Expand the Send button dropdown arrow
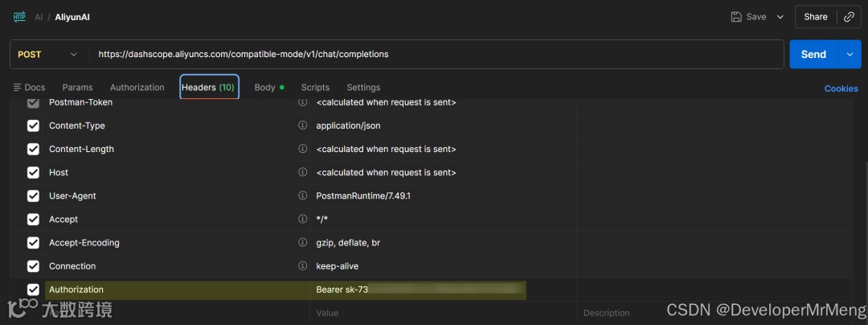Viewport: 868px width, 325px height. 850,55
